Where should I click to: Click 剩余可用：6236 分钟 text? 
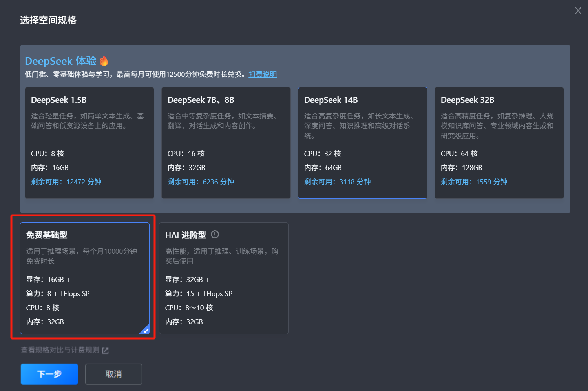coord(201,182)
